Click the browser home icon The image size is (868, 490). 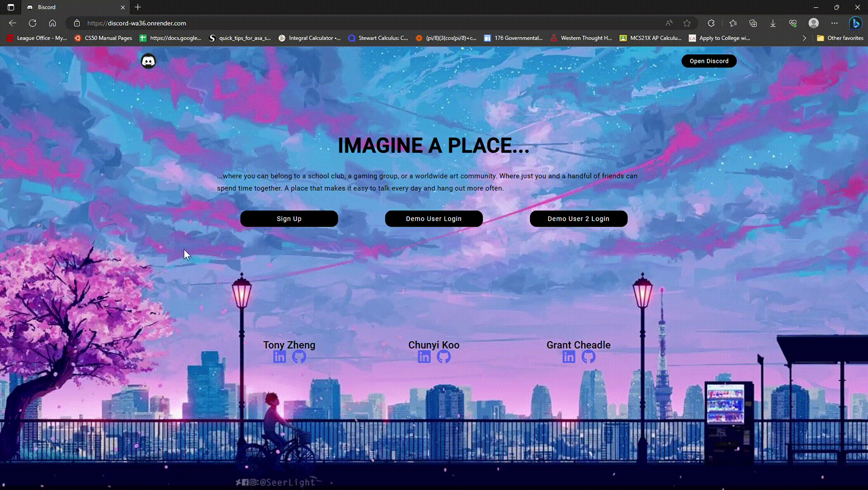point(52,23)
